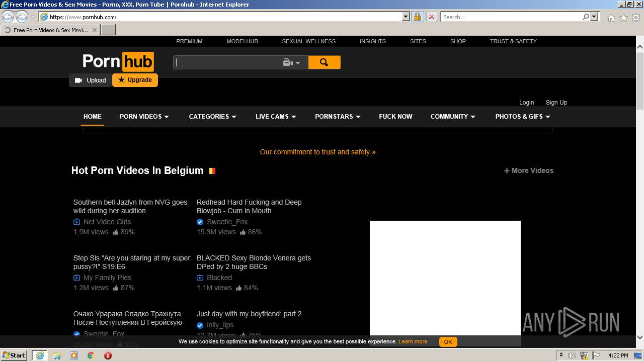The height and width of the screenshot is (362, 644).
Task: Click the thumbs-up icon next to 89%
Action: tap(116, 232)
